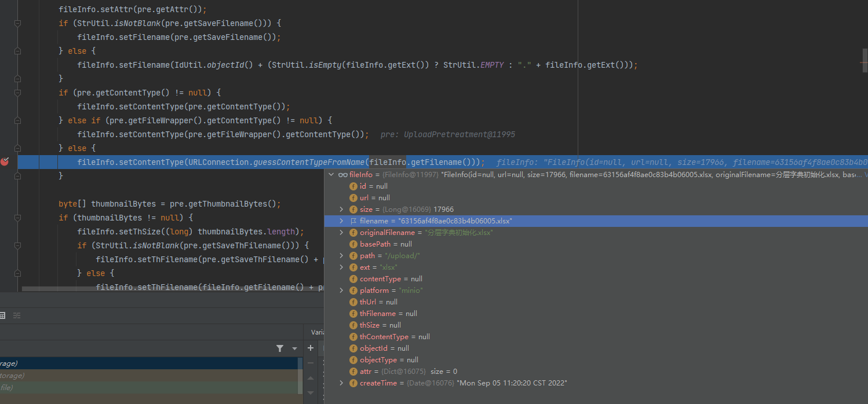
Task: Expand the originalFilename field node
Action: click(x=342, y=232)
